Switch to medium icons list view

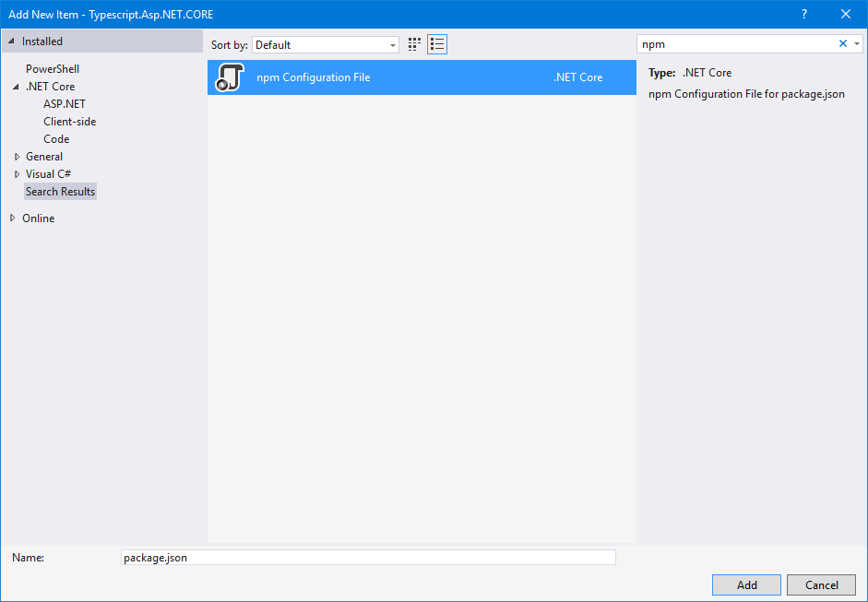pos(437,44)
